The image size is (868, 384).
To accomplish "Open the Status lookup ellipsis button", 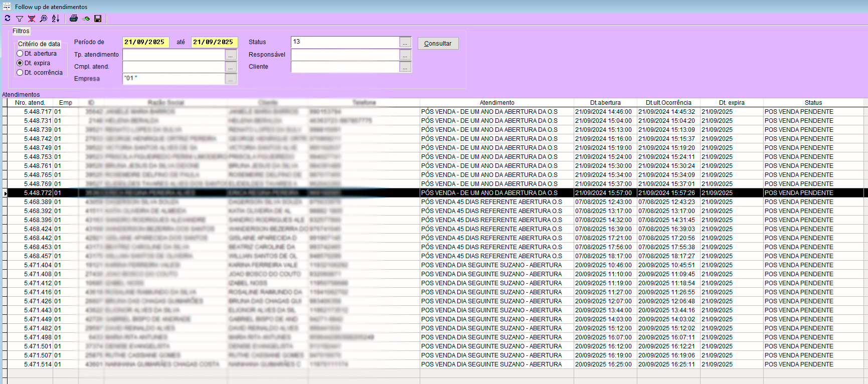I will [x=405, y=42].
